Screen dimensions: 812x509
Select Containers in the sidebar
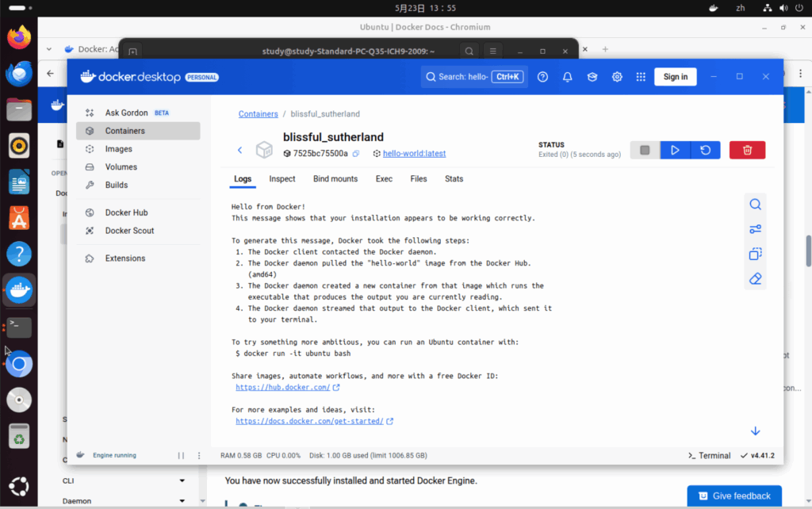pos(138,131)
